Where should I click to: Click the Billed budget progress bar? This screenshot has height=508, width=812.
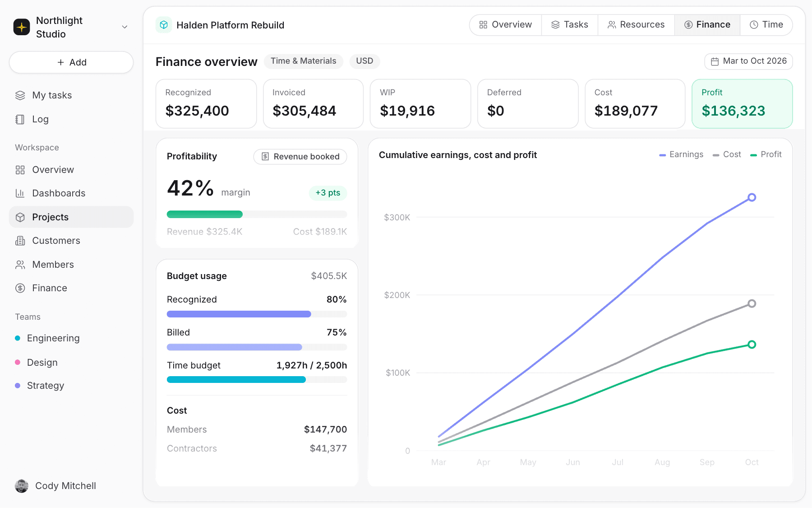pyautogui.click(x=257, y=347)
